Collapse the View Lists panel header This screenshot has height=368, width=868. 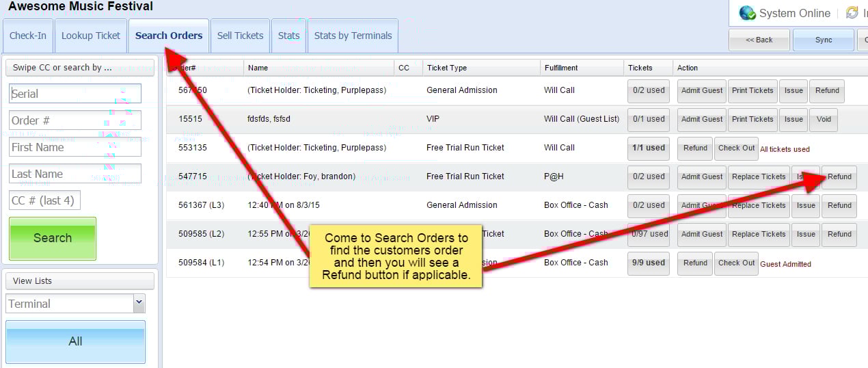click(80, 281)
